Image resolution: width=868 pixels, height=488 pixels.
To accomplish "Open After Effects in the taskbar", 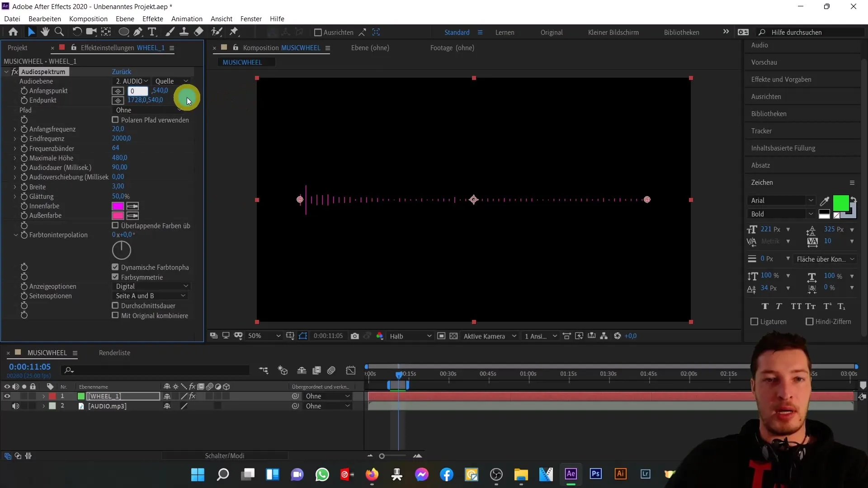I will (x=571, y=474).
